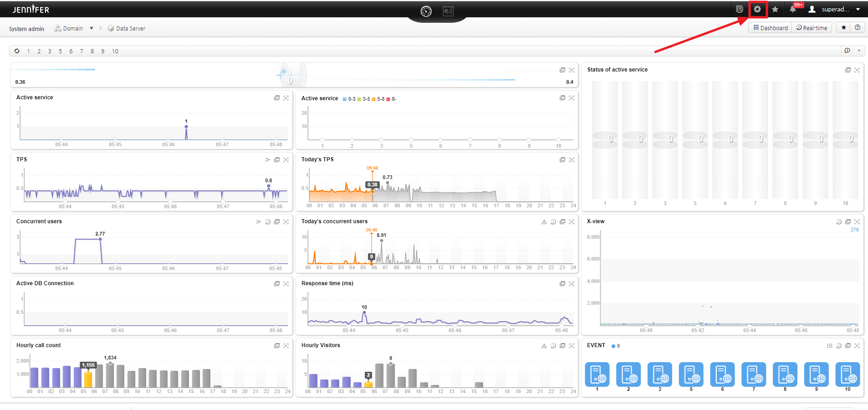Switch to the Dashboard tab
The height and width of the screenshot is (410, 868).
click(770, 28)
